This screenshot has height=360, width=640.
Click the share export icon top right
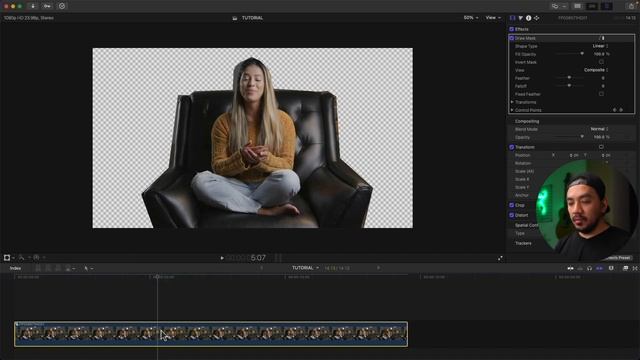coord(632,6)
